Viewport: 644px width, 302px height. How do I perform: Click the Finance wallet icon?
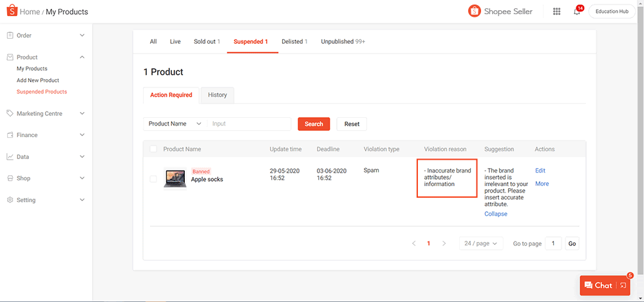pyautogui.click(x=10, y=135)
